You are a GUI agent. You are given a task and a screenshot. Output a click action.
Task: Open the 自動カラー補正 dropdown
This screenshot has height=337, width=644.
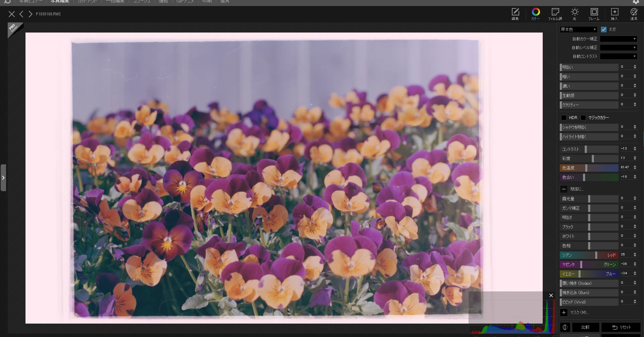pos(619,39)
